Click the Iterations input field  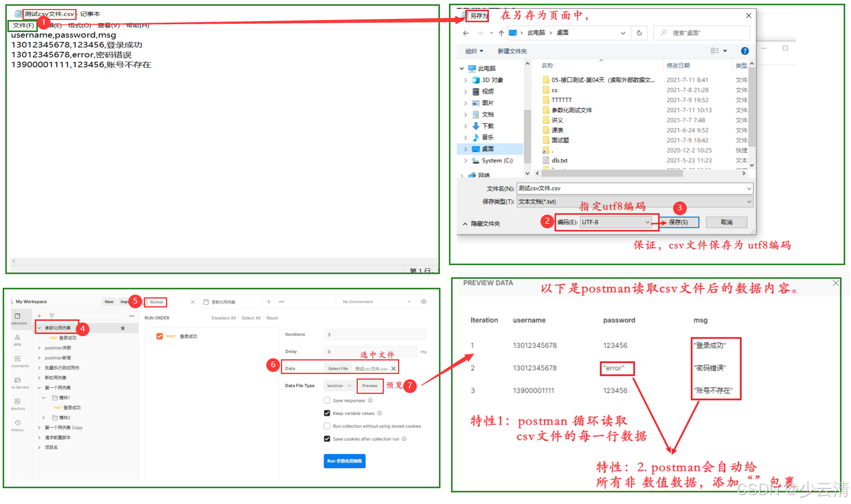(x=375, y=335)
